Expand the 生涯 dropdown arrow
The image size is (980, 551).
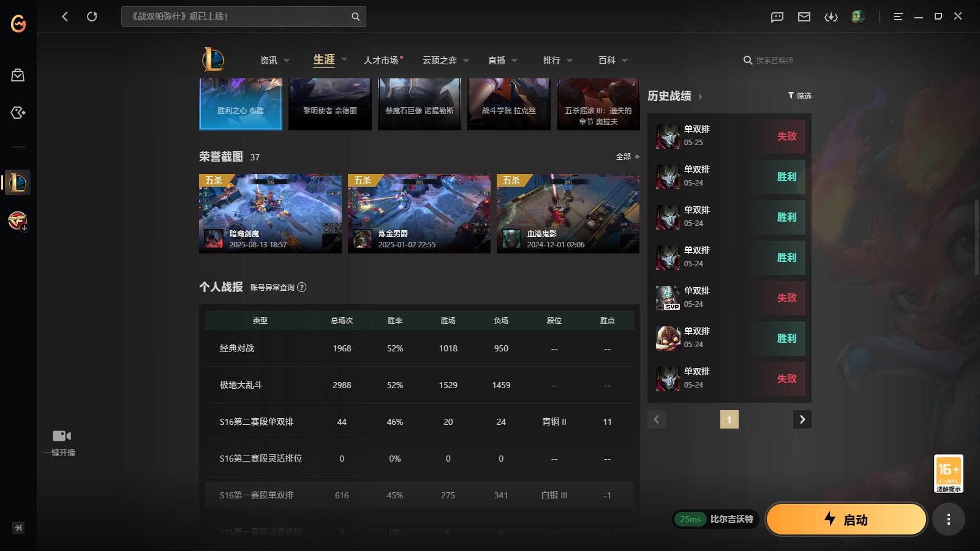(344, 59)
